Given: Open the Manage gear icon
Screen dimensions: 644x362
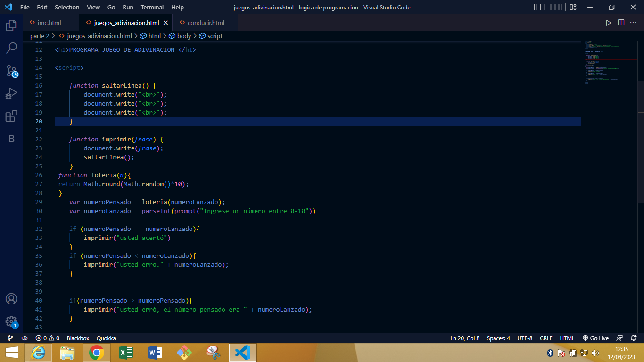Looking at the screenshot, I should click(x=11, y=321).
